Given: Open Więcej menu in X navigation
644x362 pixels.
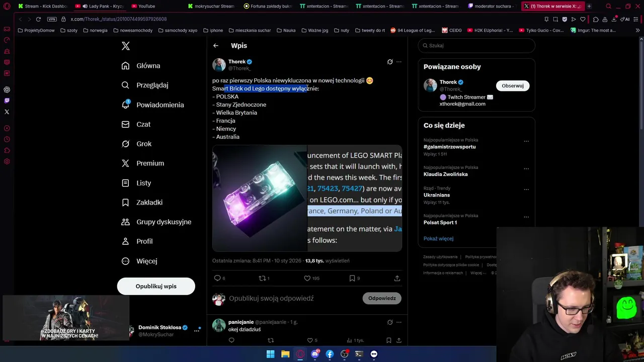Looking at the screenshot, I should point(139,261).
